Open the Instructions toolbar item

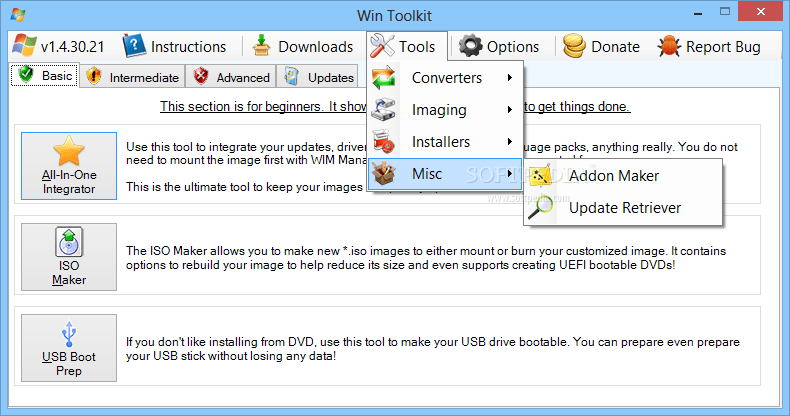(x=175, y=46)
